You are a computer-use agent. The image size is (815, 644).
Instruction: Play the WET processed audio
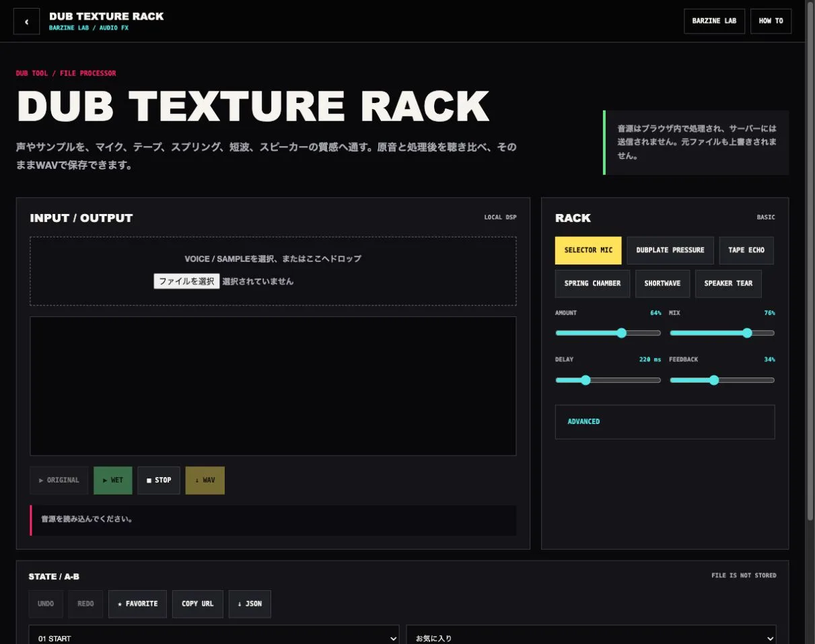pos(113,480)
